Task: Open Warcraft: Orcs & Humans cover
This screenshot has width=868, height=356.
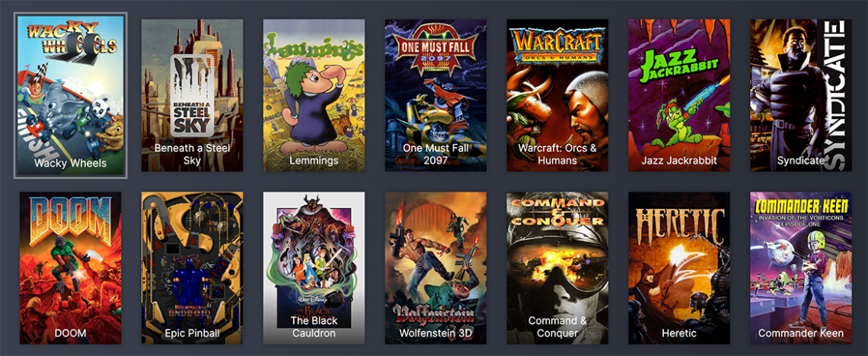Action: [557, 95]
